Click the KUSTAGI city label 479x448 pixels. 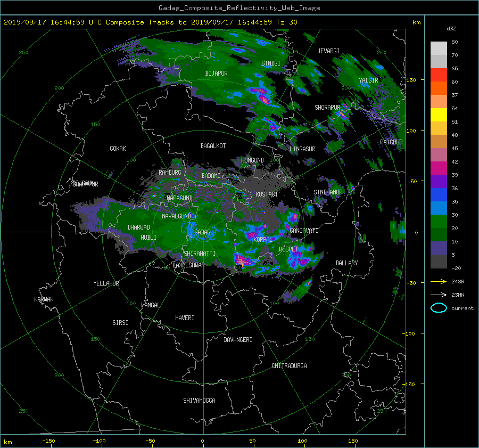coord(267,194)
